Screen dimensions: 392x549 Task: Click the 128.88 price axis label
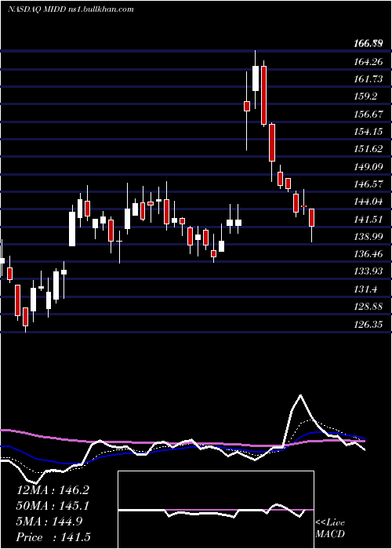coord(368,307)
